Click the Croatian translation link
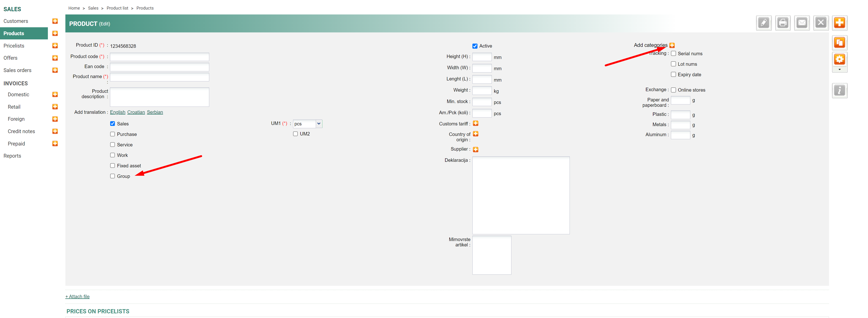Image resolution: width=868 pixels, height=318 pixels. tap(136, 112)
